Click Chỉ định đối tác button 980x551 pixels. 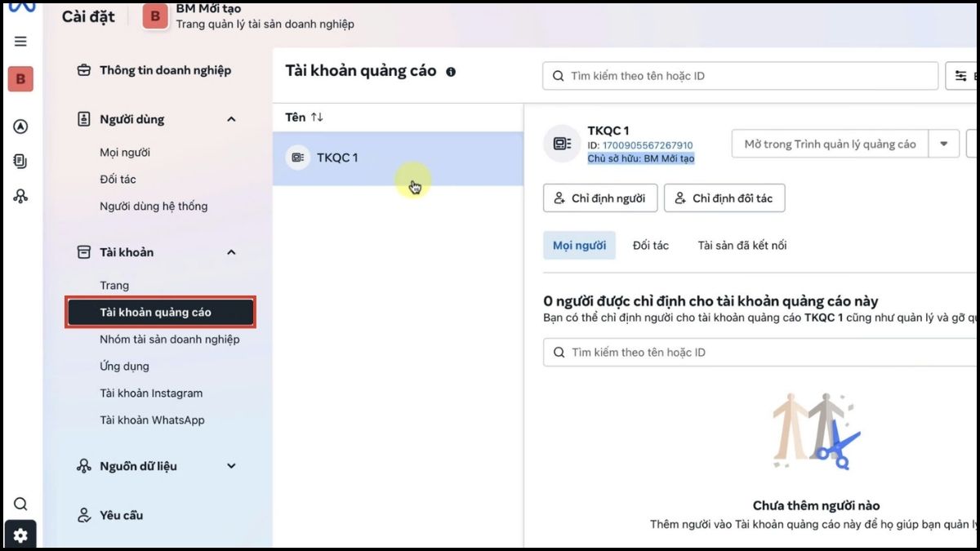[724, 198]
